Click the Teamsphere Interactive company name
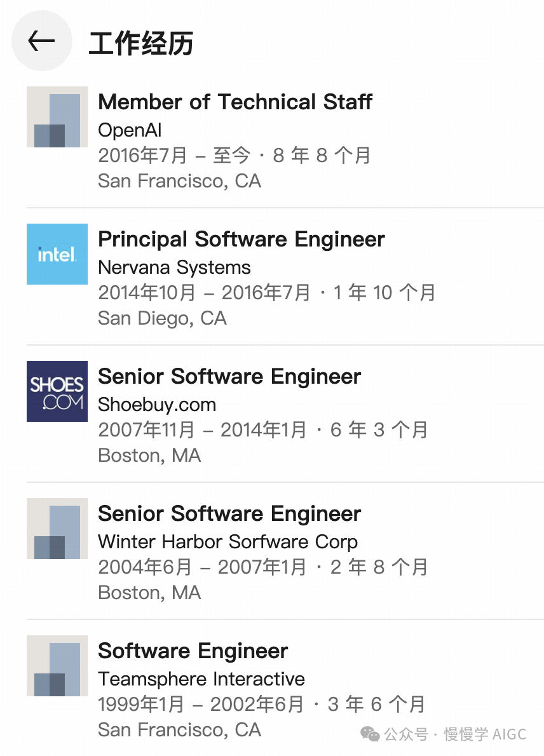 point(201,679)
